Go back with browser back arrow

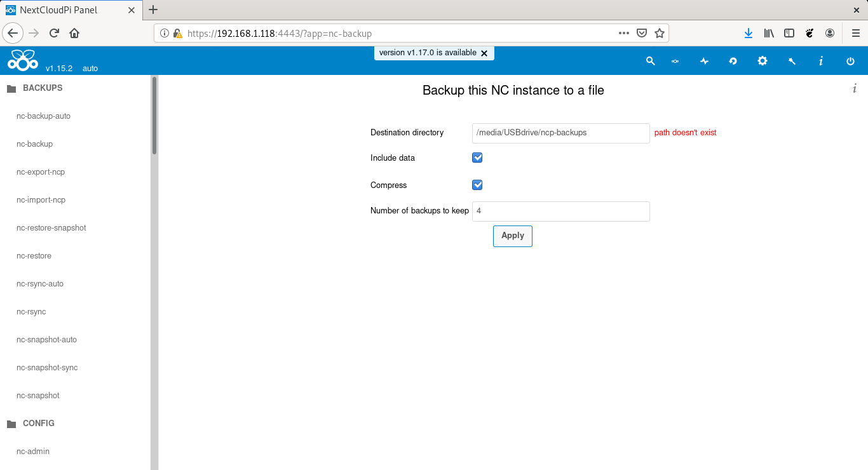coord(12,33)
